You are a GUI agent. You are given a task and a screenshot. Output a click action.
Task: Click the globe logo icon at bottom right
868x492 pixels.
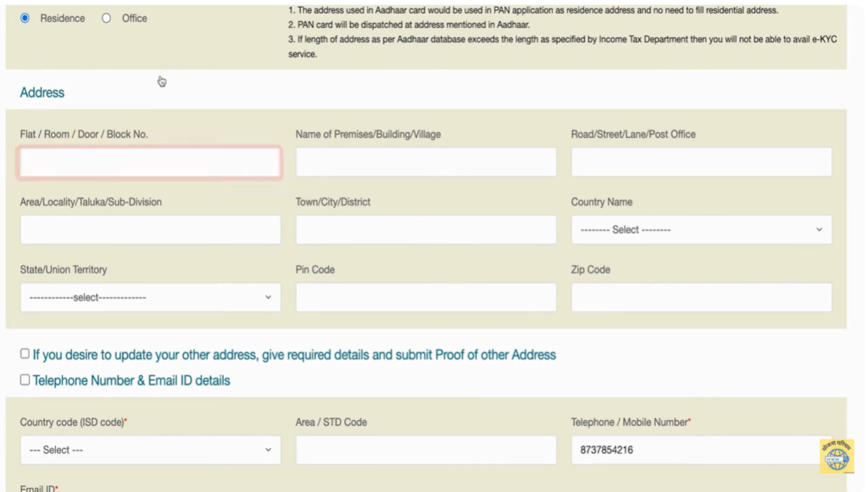pos(836,456)
